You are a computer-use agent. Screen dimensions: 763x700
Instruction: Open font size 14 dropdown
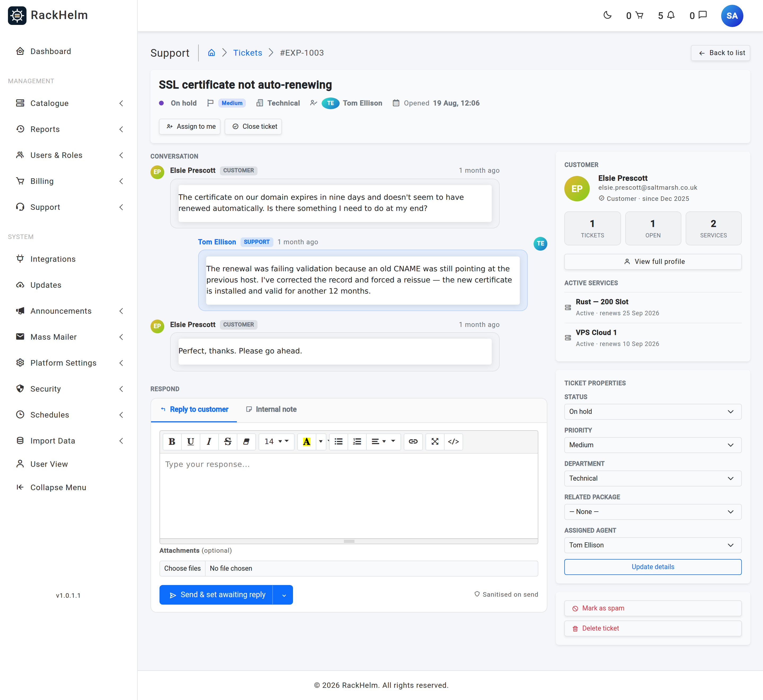tap(276, 441)
